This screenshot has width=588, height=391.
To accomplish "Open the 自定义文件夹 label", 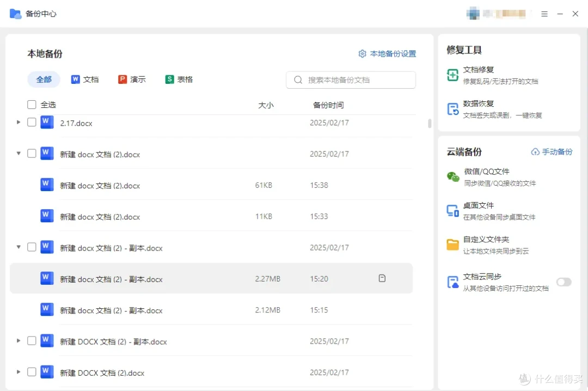I will tap(486, 240).
